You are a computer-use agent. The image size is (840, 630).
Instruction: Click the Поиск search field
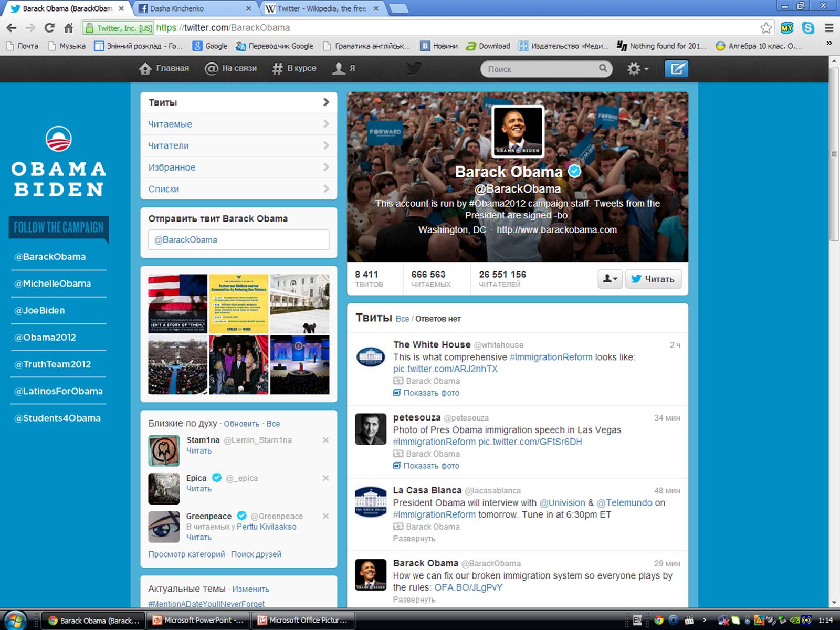pyautogui.click(x=546, y=69)
